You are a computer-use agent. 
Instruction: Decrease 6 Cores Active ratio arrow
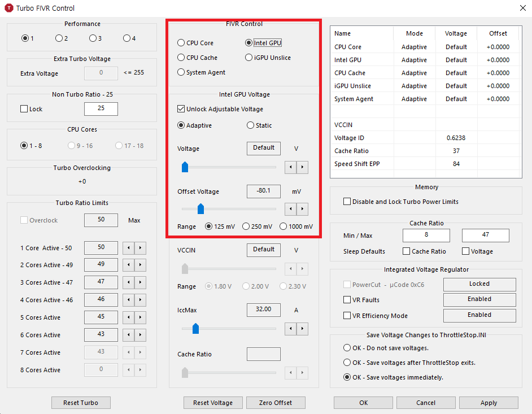(x=128, y=335)
